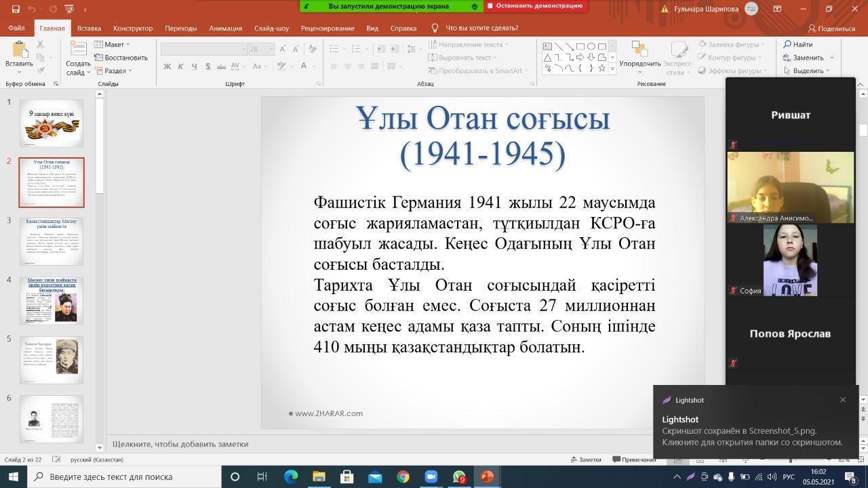Expand the Раздел section dropdown
The height and width of the screenshot is (488, 868).
(x=114, y=70)
